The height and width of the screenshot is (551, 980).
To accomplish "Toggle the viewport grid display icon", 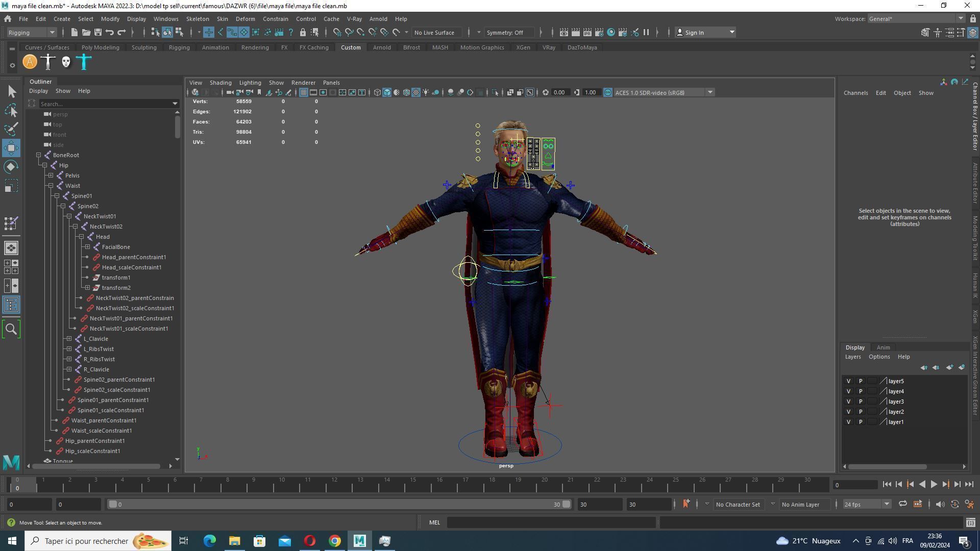I will pos(303,92).
